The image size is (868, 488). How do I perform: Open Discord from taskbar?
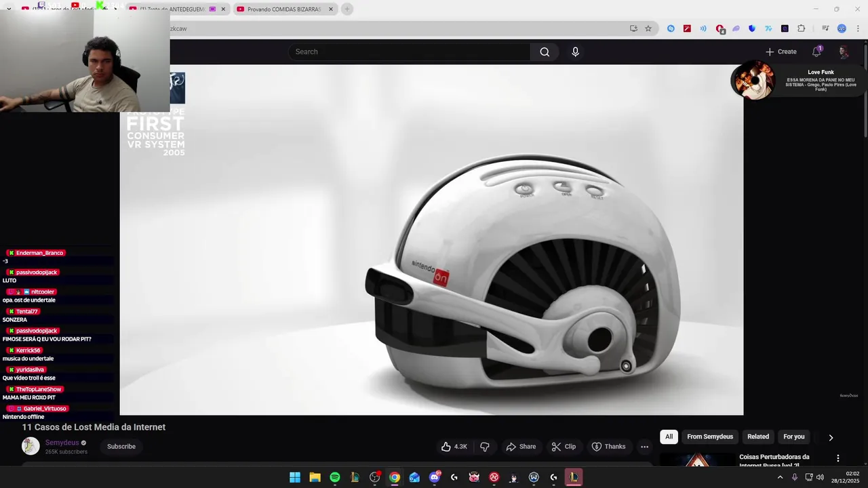(435, 477)
